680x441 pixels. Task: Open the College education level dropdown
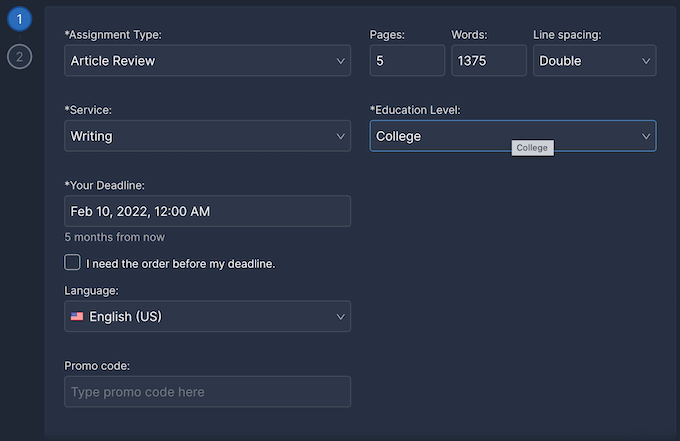click(500, 136)
